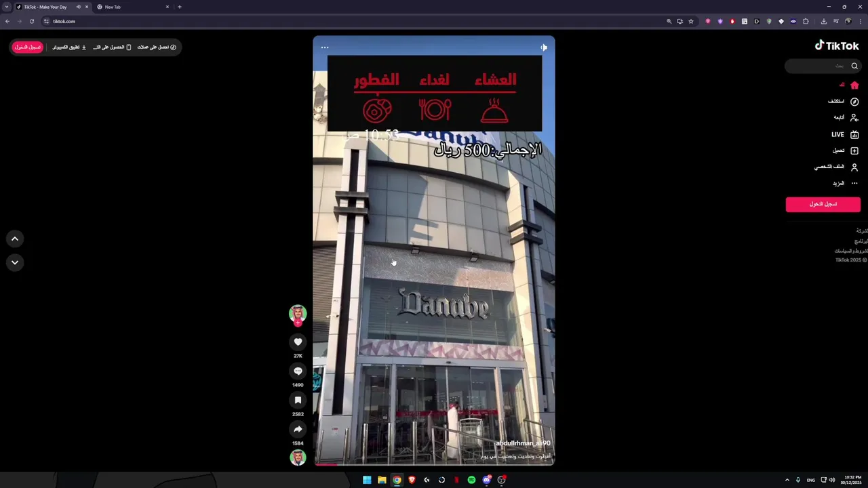This screenshot has width=868, height=488.
Task: Open the Chrome profile avatar
Action: coord(848,21)
